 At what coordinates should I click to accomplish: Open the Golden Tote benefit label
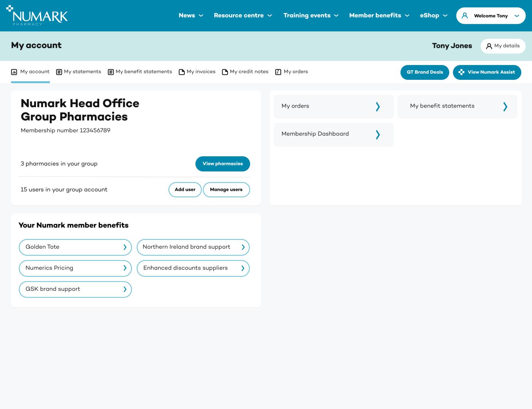pos(43,247)
